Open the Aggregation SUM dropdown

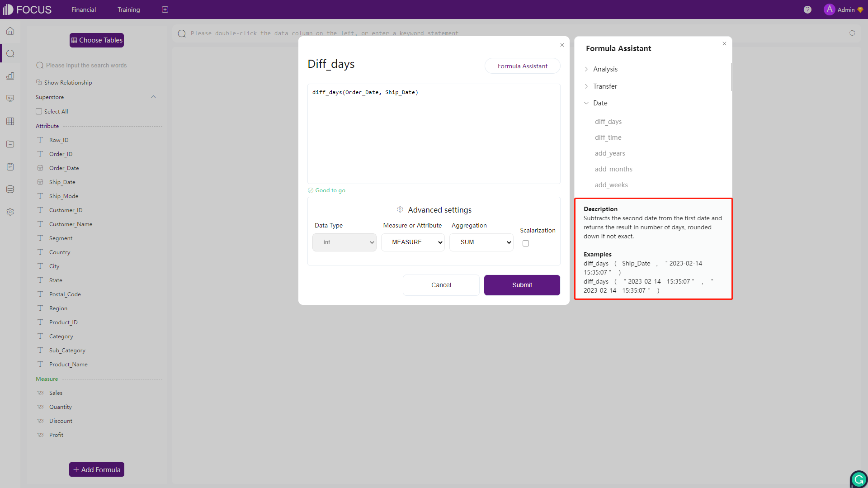(x=481, y=242)
